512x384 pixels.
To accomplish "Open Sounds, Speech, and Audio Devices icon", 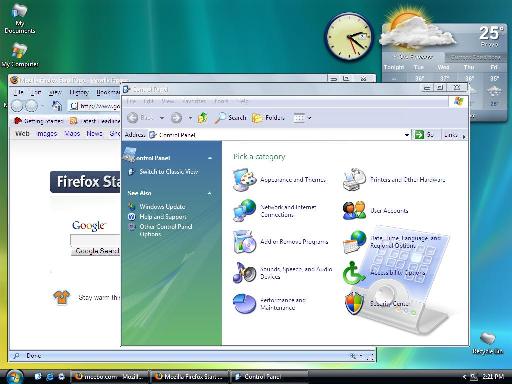I will click(244, 273).
